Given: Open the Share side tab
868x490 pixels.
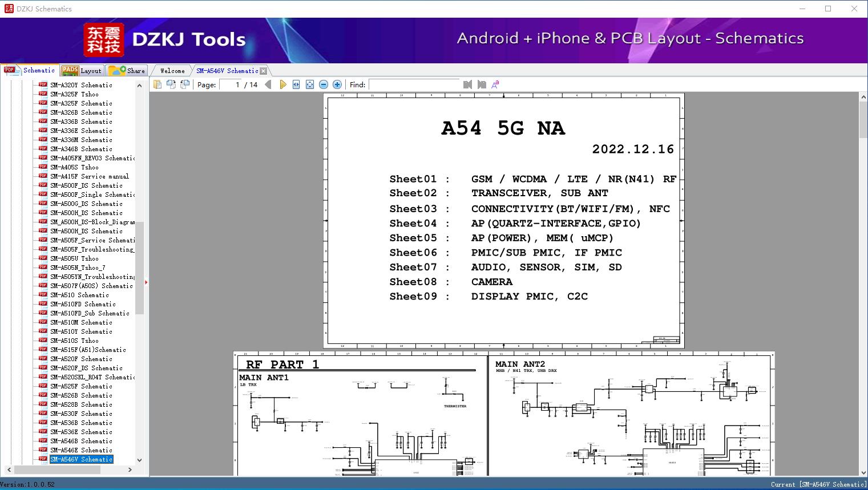Looking at the screenshot, I should (127, 71).
